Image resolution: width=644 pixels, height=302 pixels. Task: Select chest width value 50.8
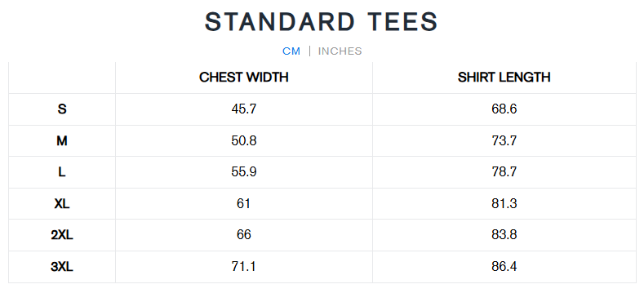pyautogui.click(x=244, y=141)
